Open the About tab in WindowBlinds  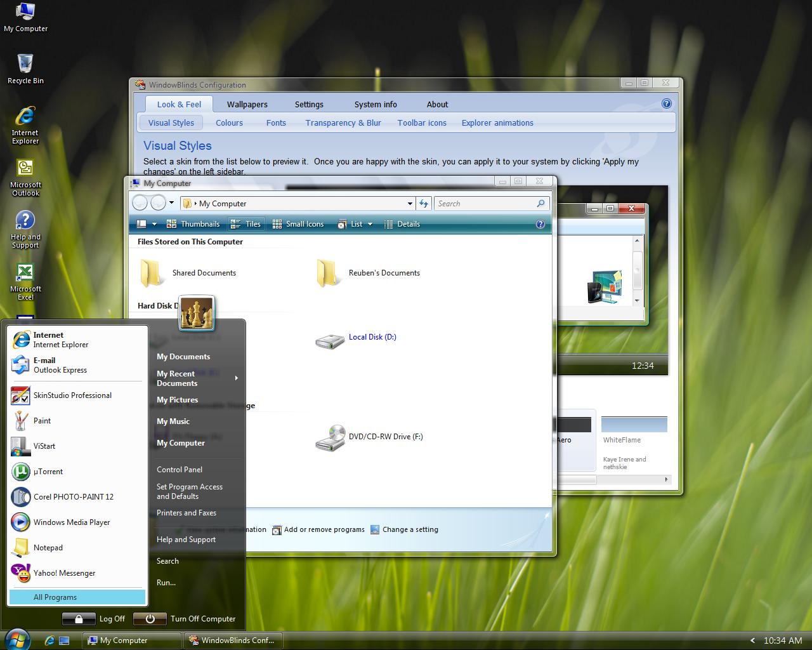click(x=437, y=105)
